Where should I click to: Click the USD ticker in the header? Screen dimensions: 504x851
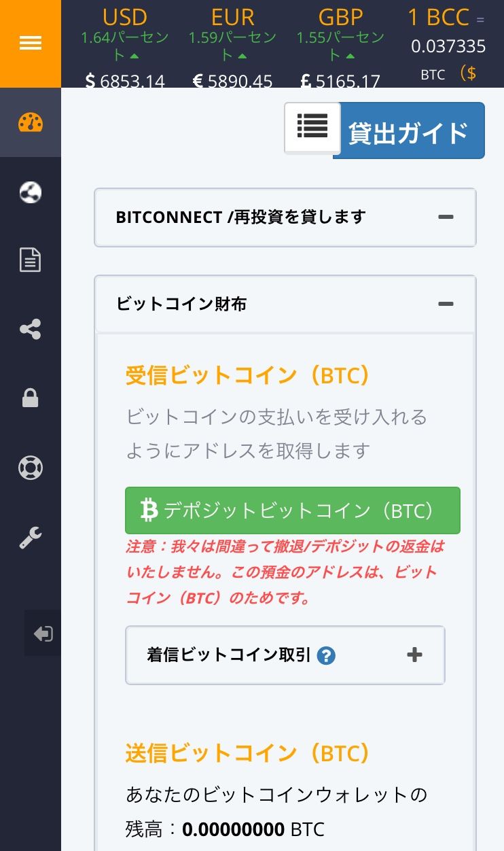(124, 17)
